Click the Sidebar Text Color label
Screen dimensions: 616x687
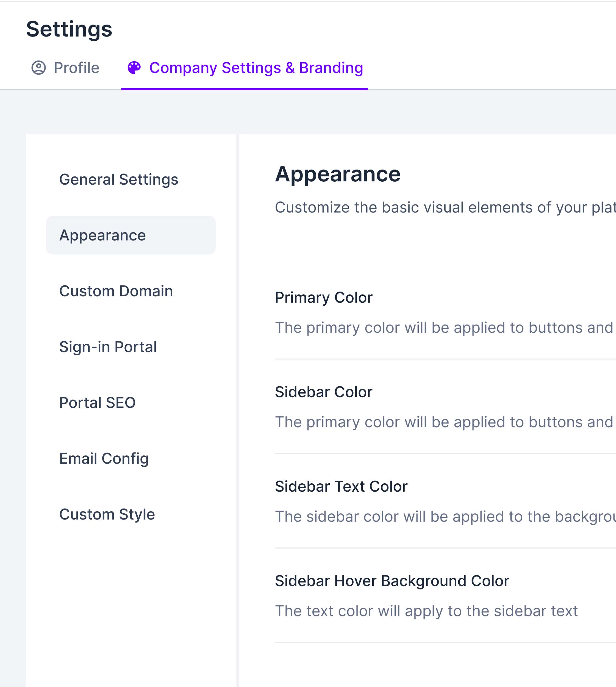click(x=341, y=487)
